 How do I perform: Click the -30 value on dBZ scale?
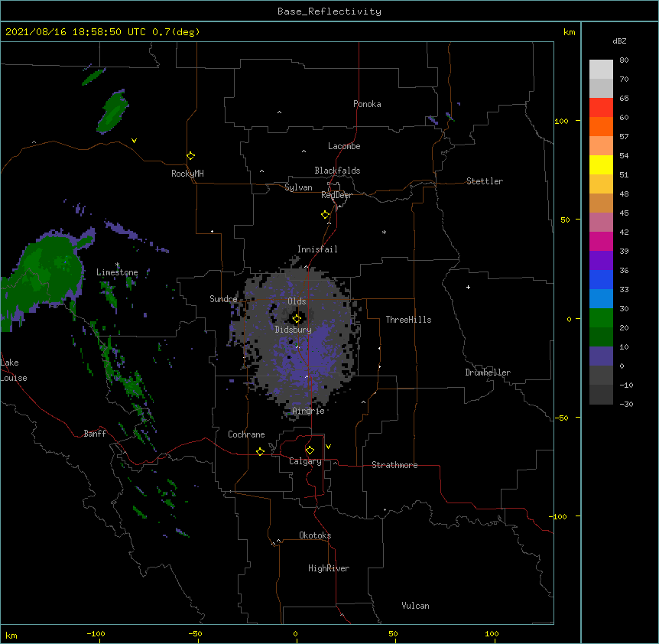[626, 405]
